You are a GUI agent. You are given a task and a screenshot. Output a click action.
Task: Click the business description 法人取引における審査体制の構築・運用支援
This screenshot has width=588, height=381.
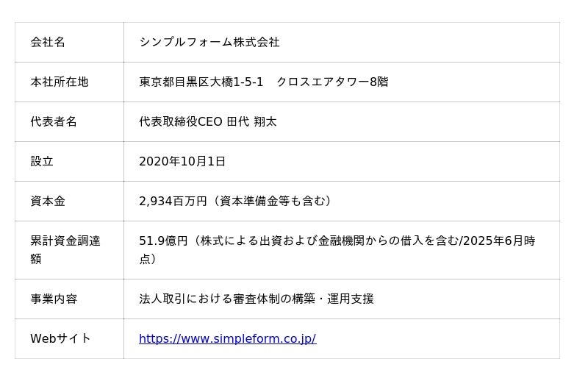coord(257,299)
